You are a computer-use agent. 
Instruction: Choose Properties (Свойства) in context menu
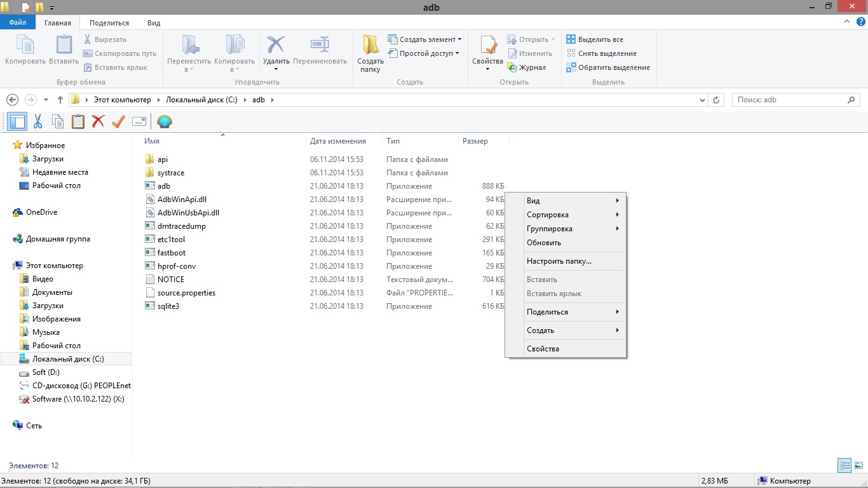[543, 349]
